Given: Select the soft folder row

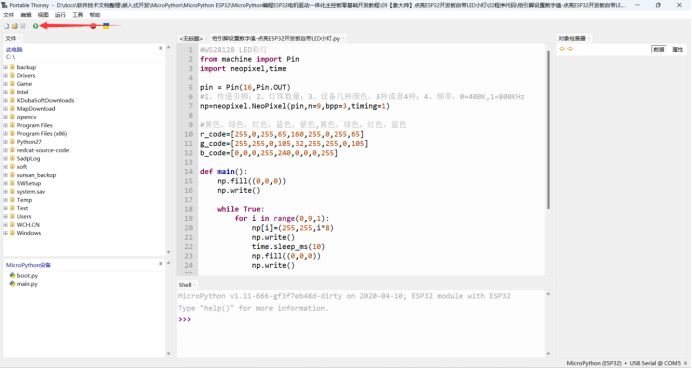Looking at the screenshot, I should tap(84, 167).
